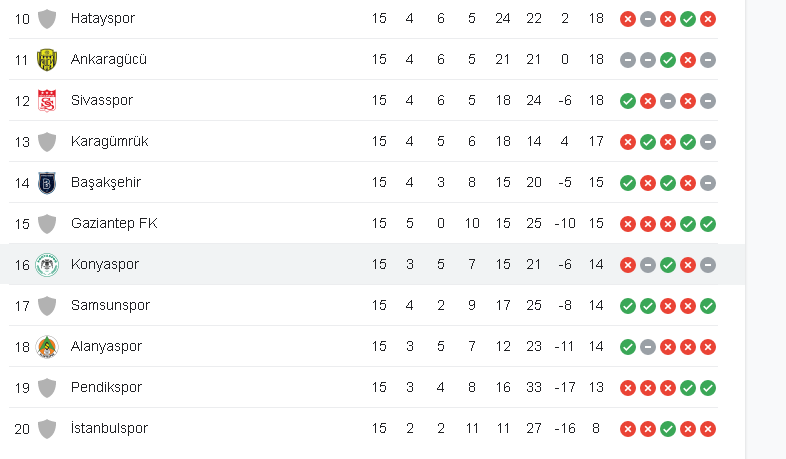Click the Konyaspor club crest icon
Screen dimensions: 786x459
pyautogui.click(x=47, y=264)
